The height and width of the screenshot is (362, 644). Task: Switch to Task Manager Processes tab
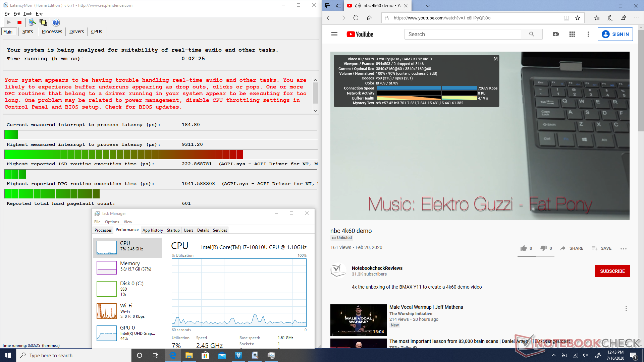point(103,230)
